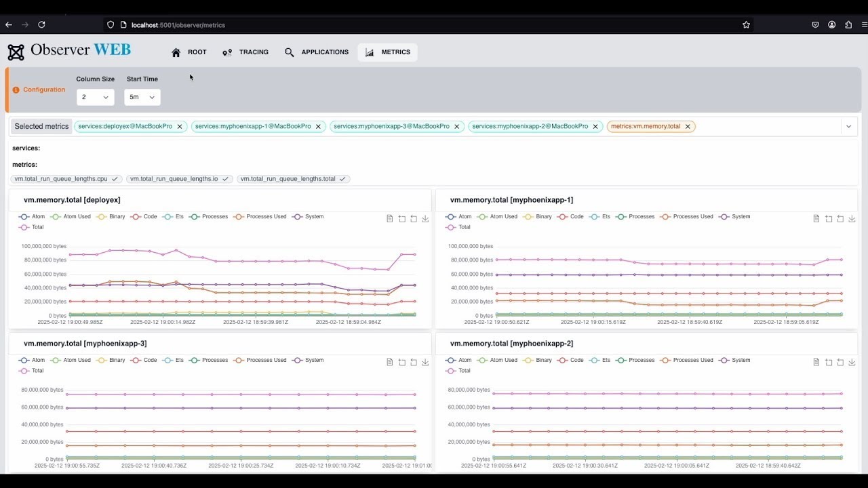
Task: Open the Applications tab
Action: point(317,52)
